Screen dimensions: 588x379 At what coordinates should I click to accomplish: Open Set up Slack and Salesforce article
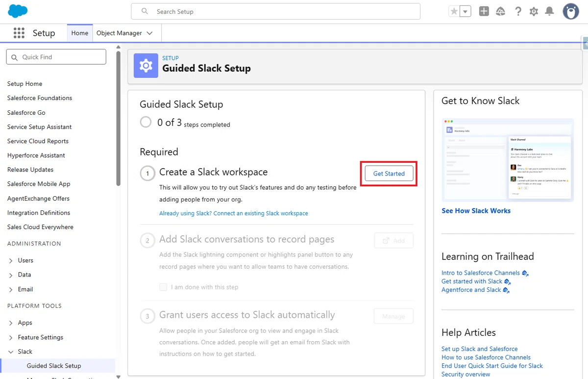(x=480, y=349)
